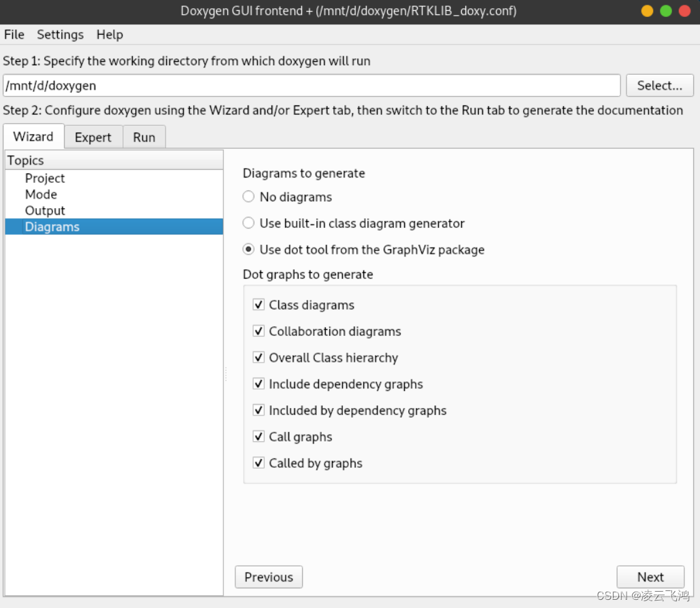This screenshot has width=700, height=608.
Task: Uncheck the Class diagrams checkbox
Action: pyautogui.click(x=259, y=305)
